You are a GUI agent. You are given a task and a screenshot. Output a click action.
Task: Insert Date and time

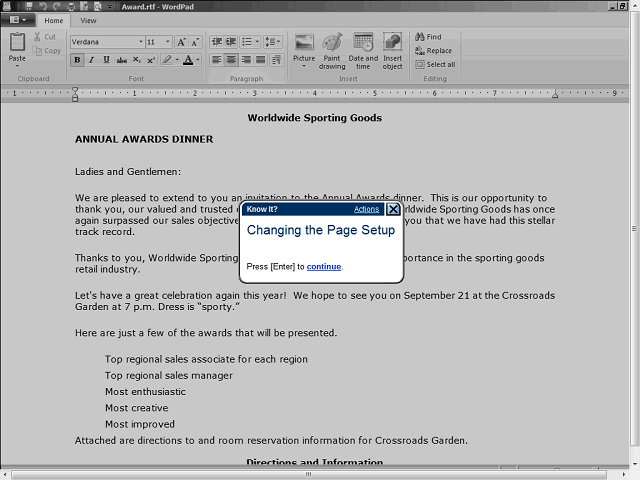[363, 51]
